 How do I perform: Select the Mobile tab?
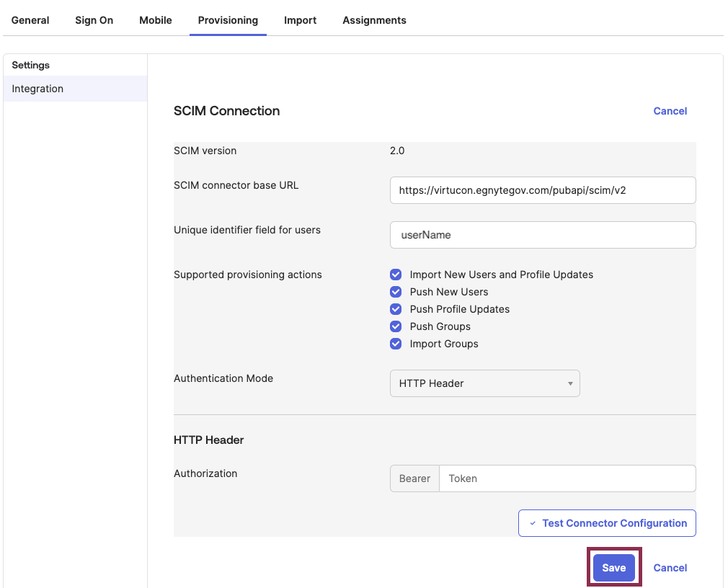click(x=155, y=20)
